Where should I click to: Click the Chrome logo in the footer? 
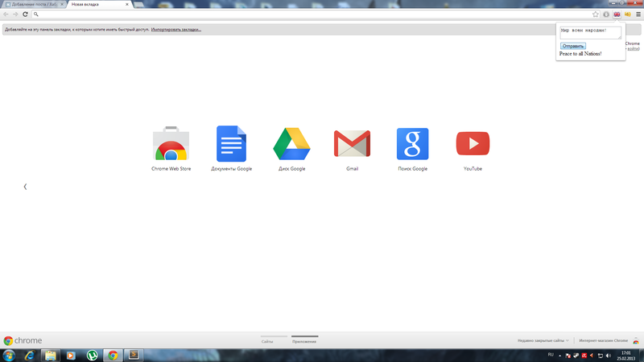[23, 340]
